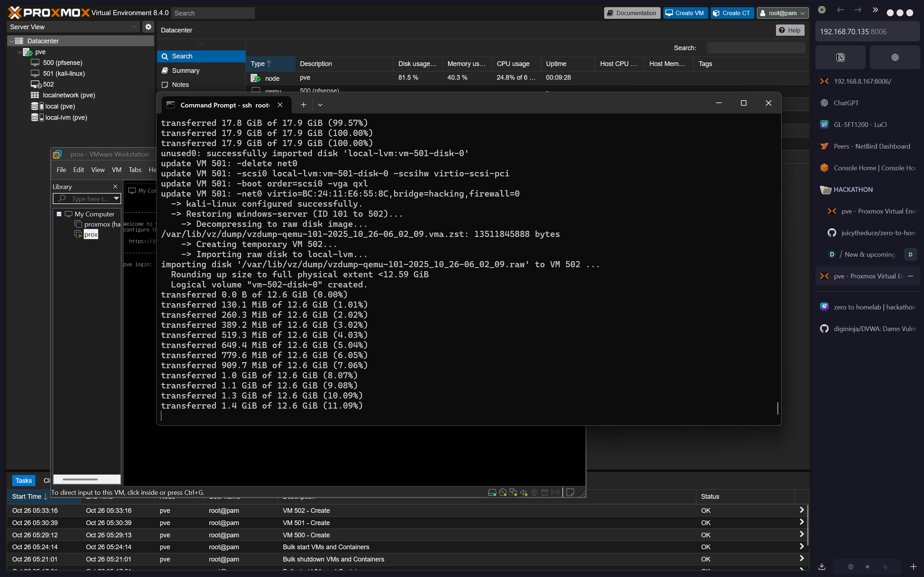
Task: Click the Create VM button
Action: pos(685,13)
